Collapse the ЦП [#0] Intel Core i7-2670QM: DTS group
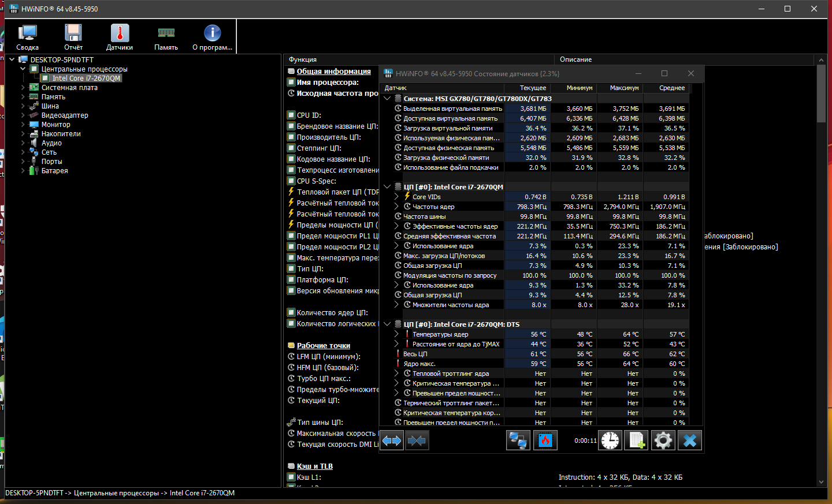Viewport: 832px width, 504px height. [387, 324]
